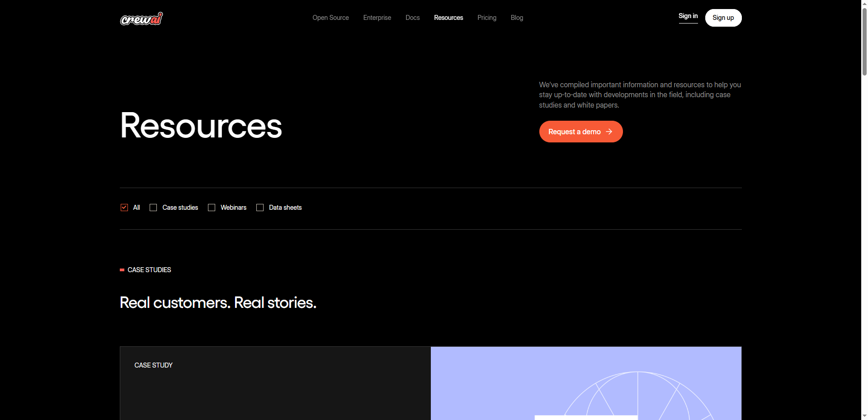
Task: Open the Docs navigation link
Action: click(412, 18)
